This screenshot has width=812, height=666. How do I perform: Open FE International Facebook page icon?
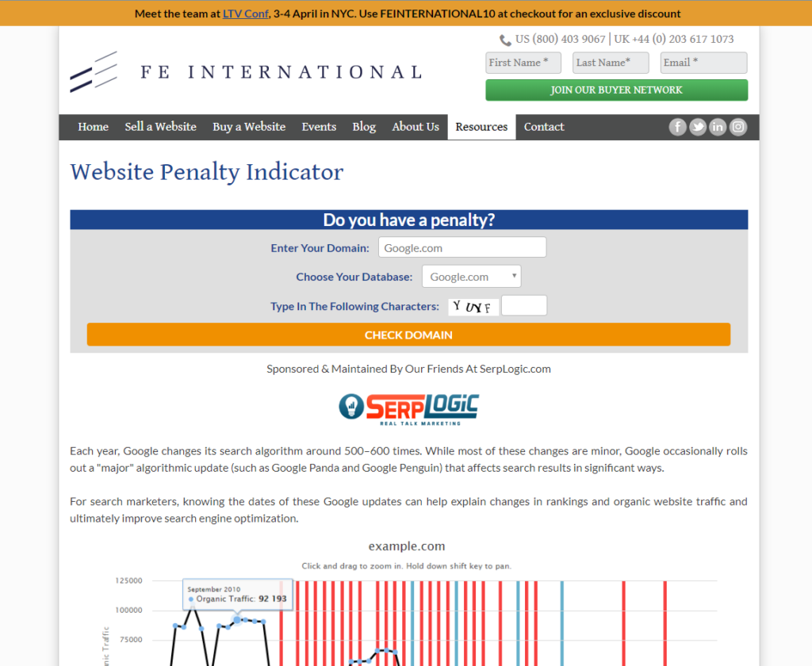(x=677, y=127)
